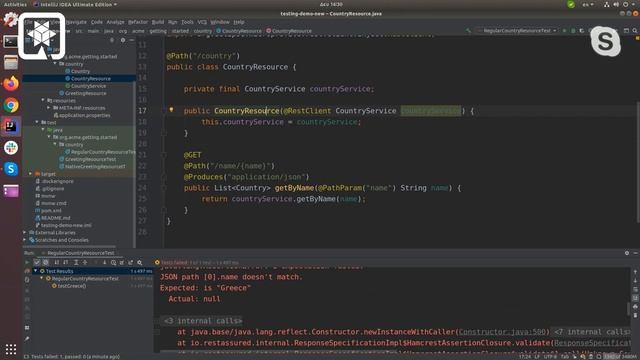Open RegularCountryResourceTest run configuration dropdown

point(517,31)
